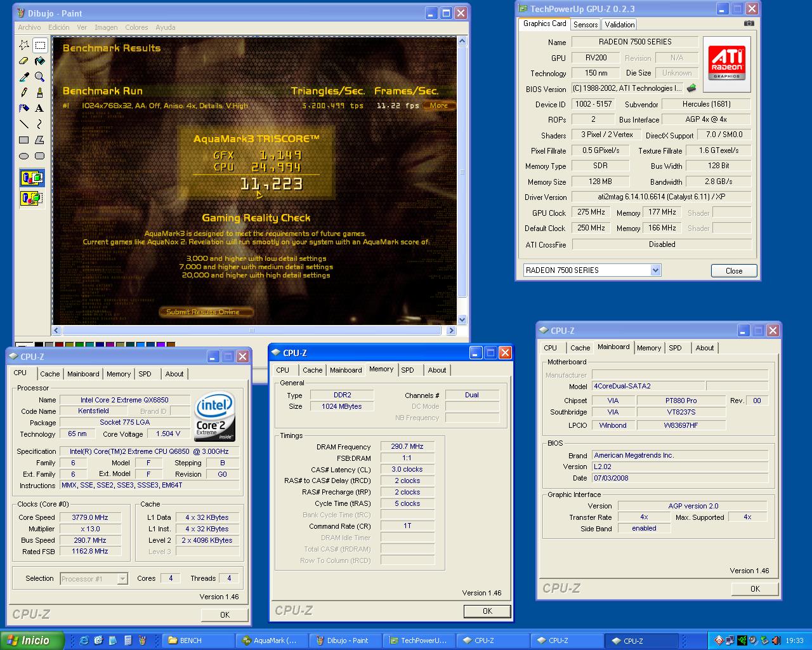
Task: Switch to the Validation tab in GPU-Z
Action: click(620, 24)
